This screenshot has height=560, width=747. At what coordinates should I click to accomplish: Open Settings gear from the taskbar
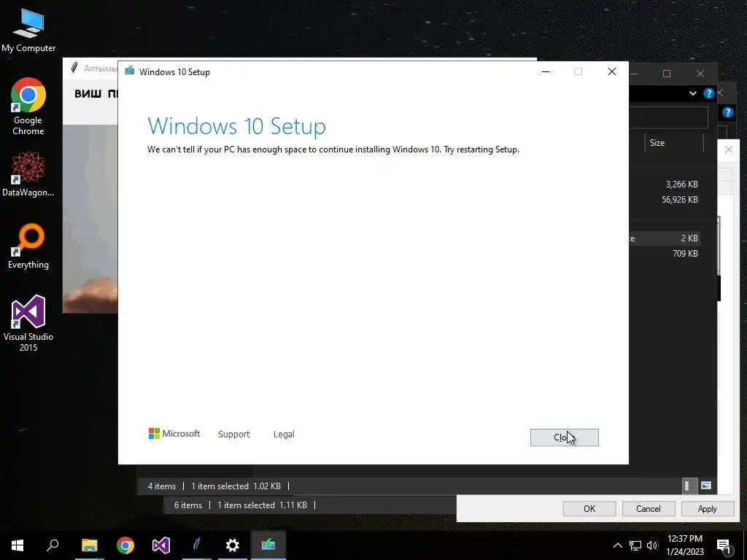(233, 545)
